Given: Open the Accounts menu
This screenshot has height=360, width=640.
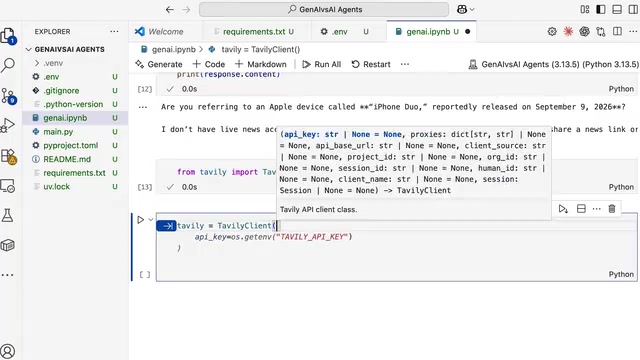Looking at the screenshot, I should [x=8, y=351].
